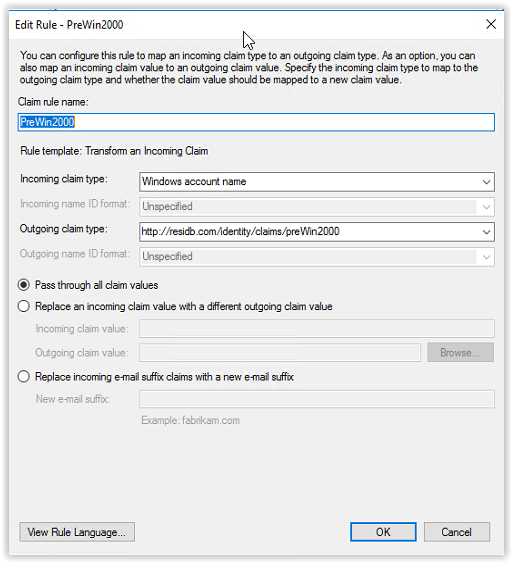The image size is (512, 563).
Task: Expand the Incoming claim type dropdown arrow
Action: 486,182
